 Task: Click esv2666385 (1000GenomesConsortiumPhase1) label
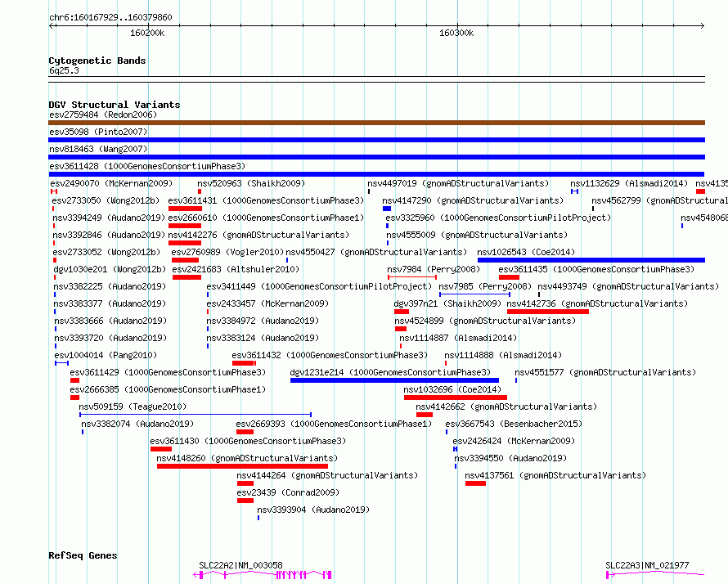[168, 389]
